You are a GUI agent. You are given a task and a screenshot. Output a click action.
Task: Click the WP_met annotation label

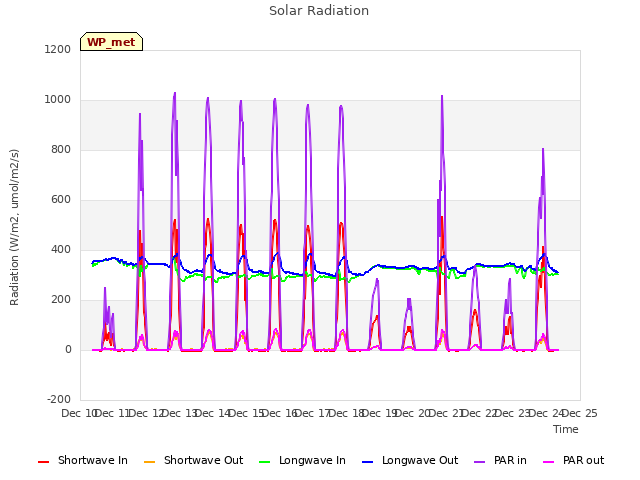coord(111,42)
